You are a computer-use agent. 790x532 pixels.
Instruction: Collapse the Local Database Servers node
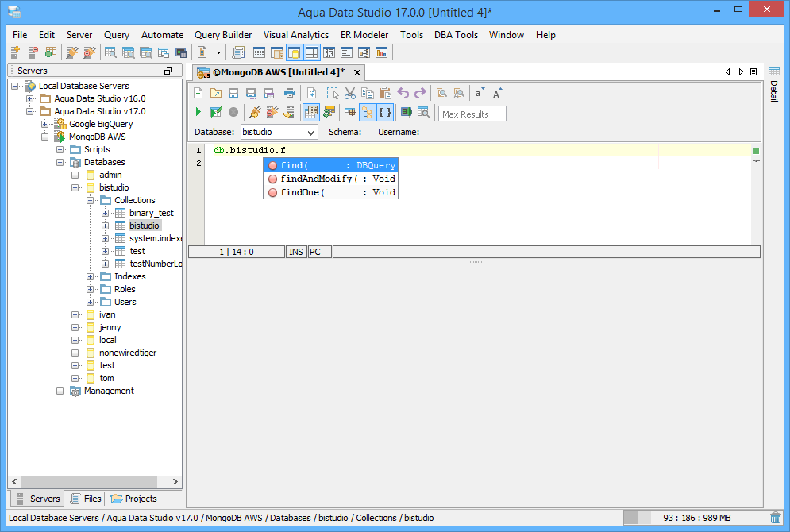click(x=14, y=86)
